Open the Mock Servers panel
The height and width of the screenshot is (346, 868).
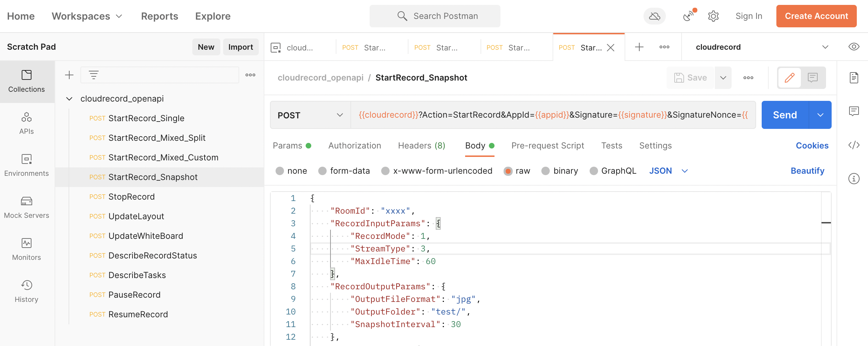pos(27,208)
